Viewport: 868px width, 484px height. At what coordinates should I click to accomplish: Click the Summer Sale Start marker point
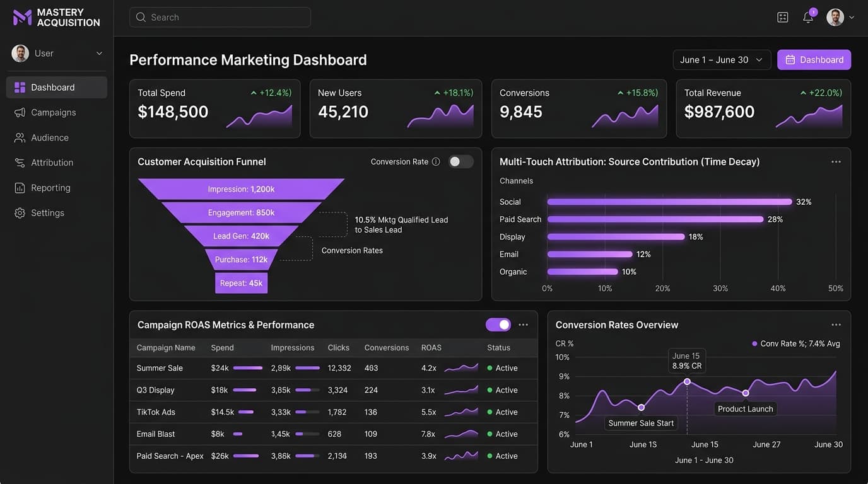click(641, 408)
